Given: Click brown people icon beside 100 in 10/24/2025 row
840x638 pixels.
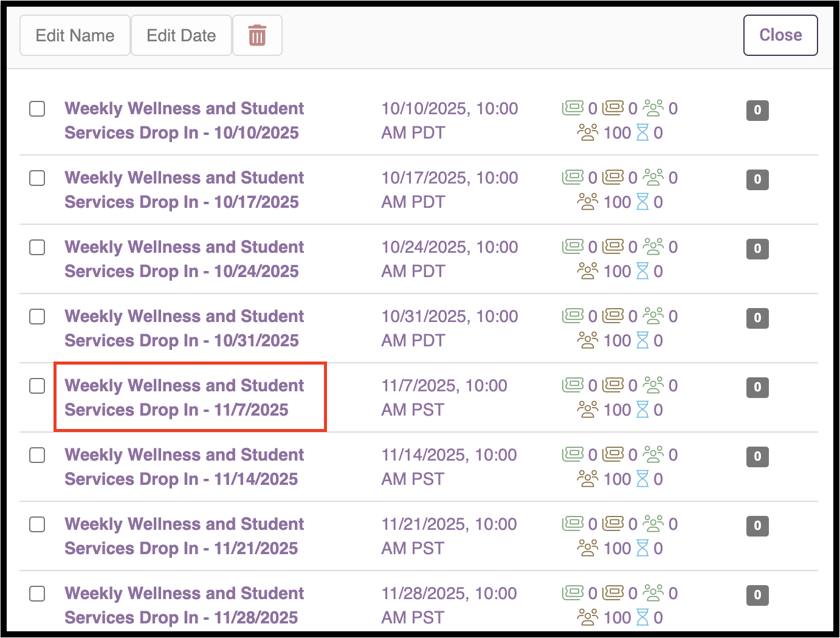Looking at the screenshot, I should click(588, 271).
